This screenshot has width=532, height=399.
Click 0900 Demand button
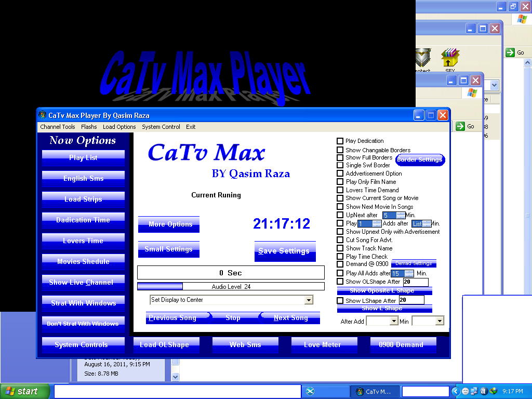click(x=403, y=345)
